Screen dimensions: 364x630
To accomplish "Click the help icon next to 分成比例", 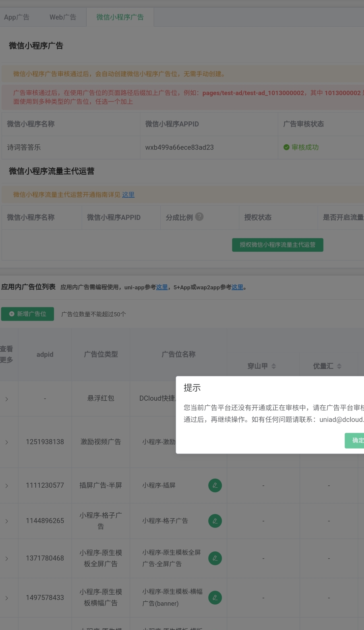I will (199, 217).
